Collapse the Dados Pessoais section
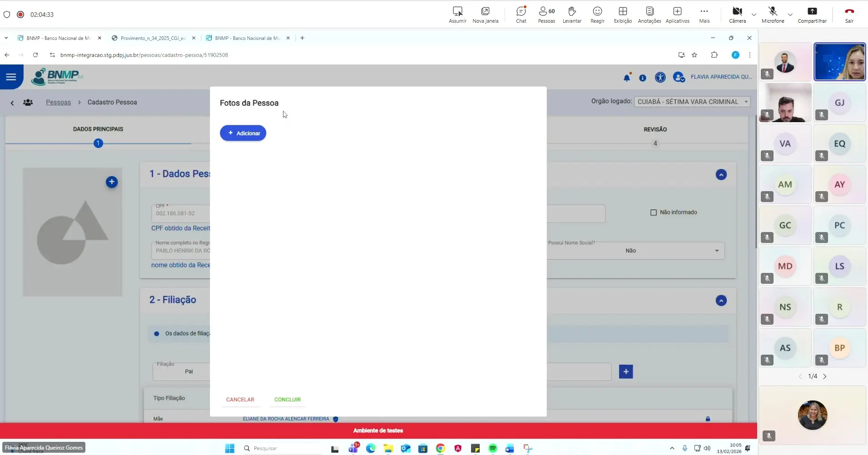The height and width of the screenshot is (455, 868). [x=721, y=175]
